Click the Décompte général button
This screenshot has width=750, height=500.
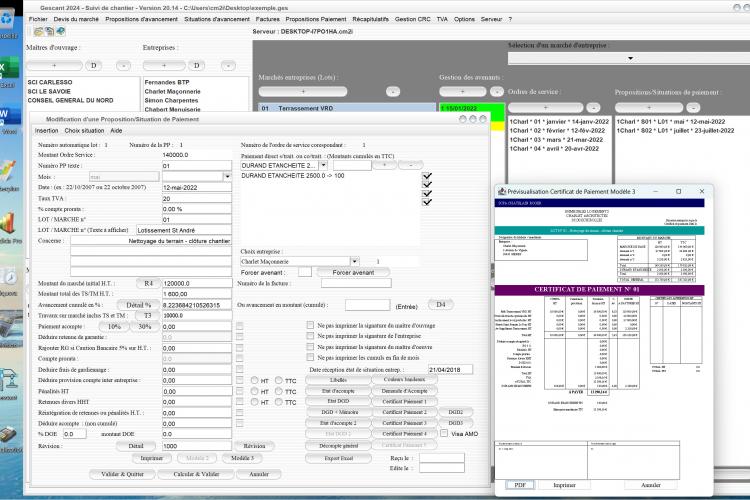click(338, 445)
